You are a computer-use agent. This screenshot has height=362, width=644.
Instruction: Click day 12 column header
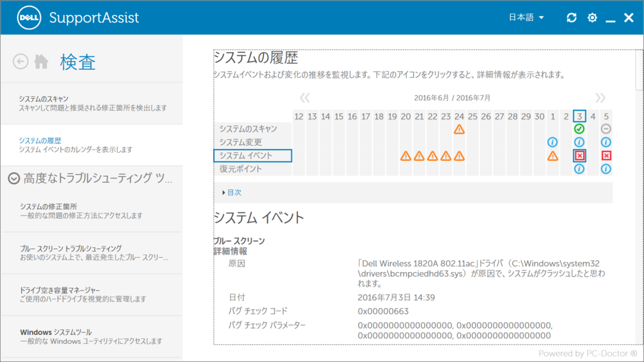coord(299,116)
